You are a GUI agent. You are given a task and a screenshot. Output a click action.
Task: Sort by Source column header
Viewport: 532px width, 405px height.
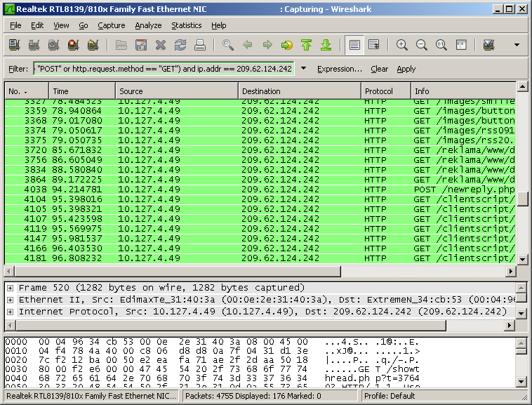(x=177, y=91)
